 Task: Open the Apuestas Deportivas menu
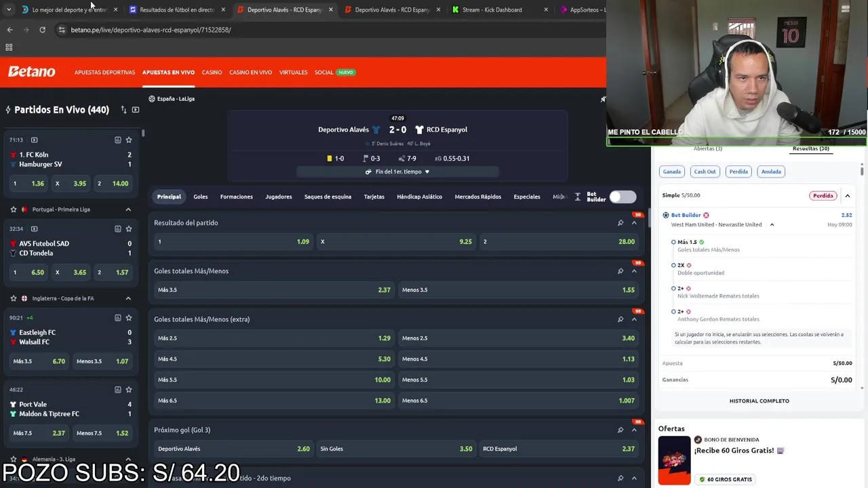point(104,73)
